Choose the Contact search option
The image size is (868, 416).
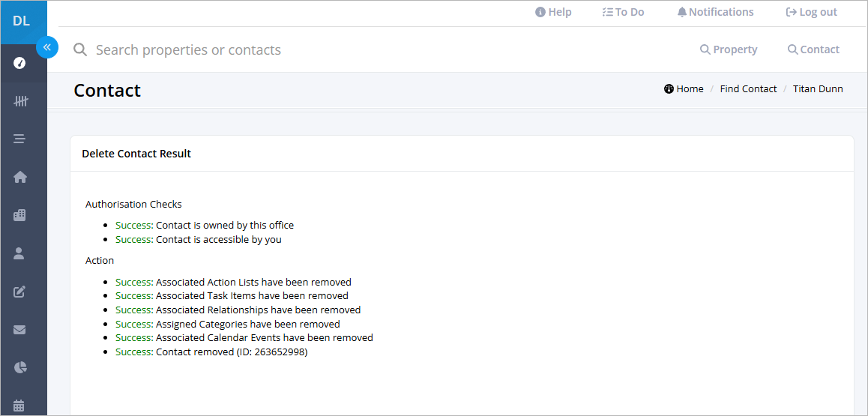click(x=813, y=49)
